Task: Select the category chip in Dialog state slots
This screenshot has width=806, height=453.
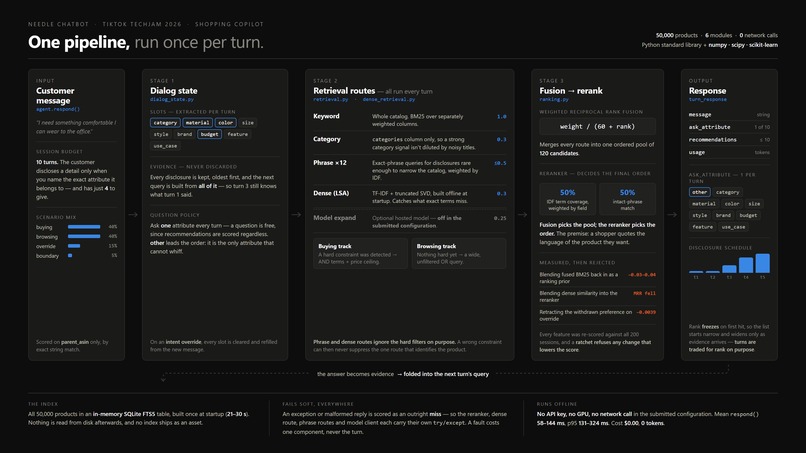Action: 165,123
